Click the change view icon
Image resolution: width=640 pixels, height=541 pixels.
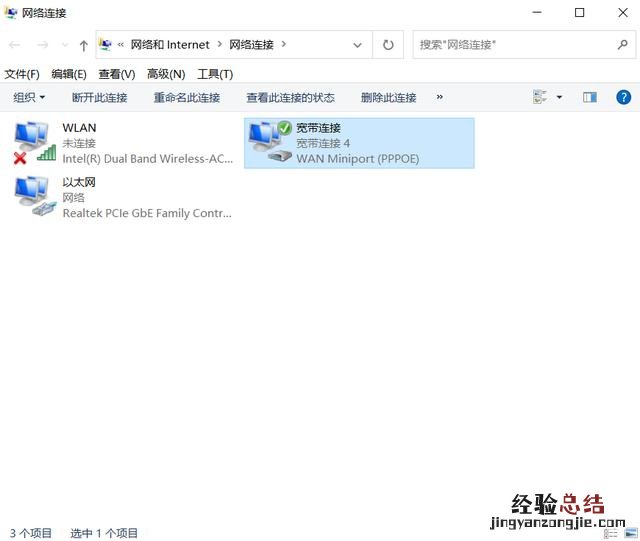coord(540,97)
